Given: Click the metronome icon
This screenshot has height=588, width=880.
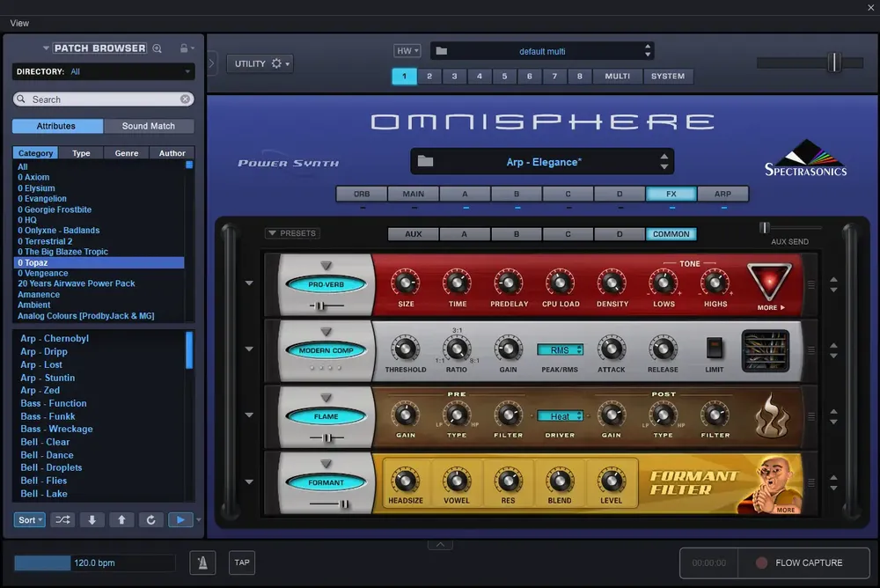Looking at the screenshot, I should click(x=202, y=562).
